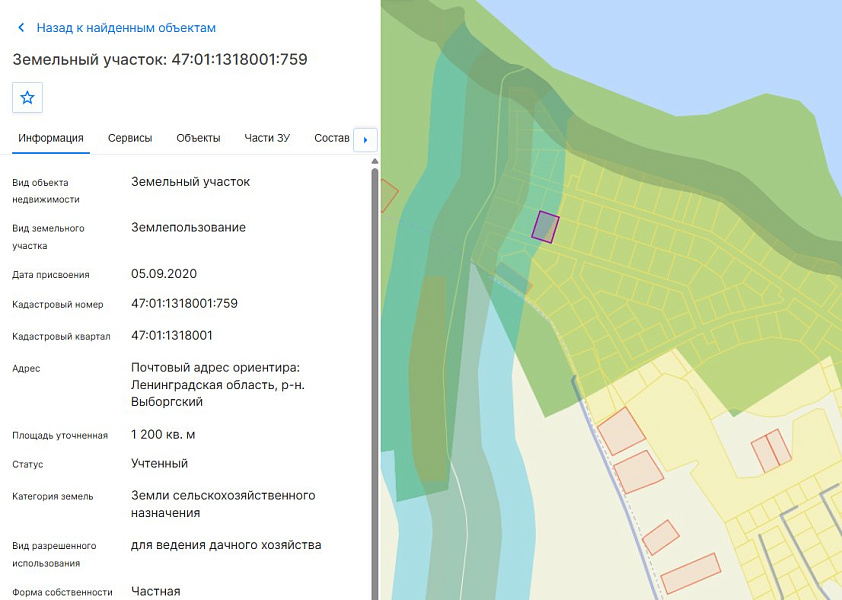Go back via Назад к найденным объектам

coord(126,28)
